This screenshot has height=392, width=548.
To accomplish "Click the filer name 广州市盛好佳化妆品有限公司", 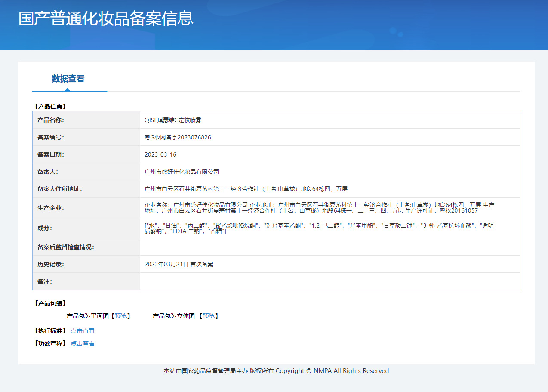I will [182, 172].
